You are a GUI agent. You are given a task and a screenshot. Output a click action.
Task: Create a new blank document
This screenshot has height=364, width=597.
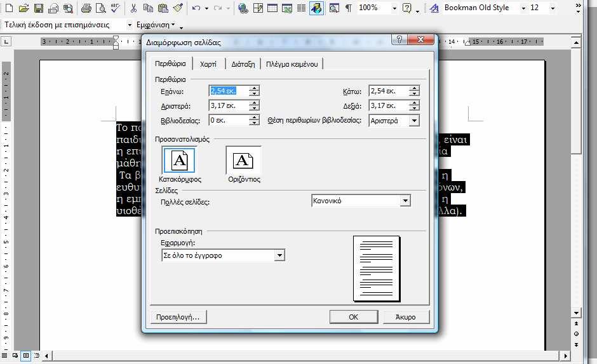(9, 8)
